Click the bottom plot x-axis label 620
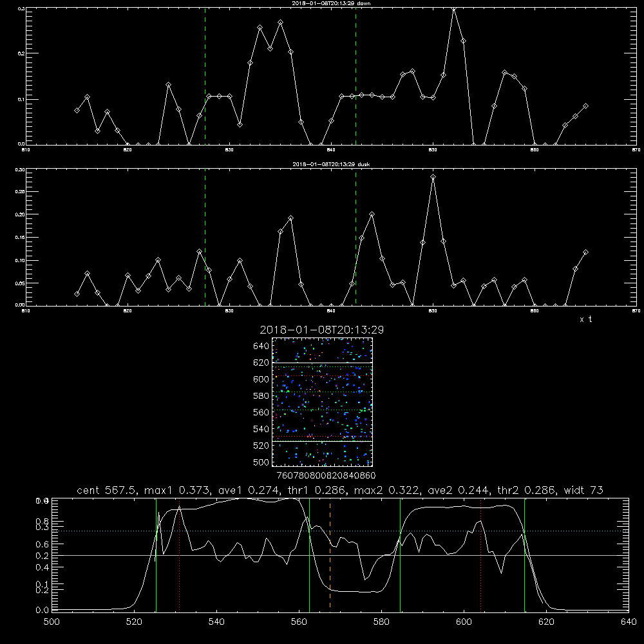 (546, 621)
